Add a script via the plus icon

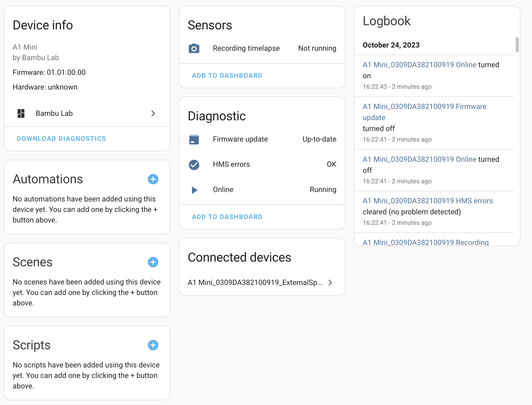click(x=153, y=345)
